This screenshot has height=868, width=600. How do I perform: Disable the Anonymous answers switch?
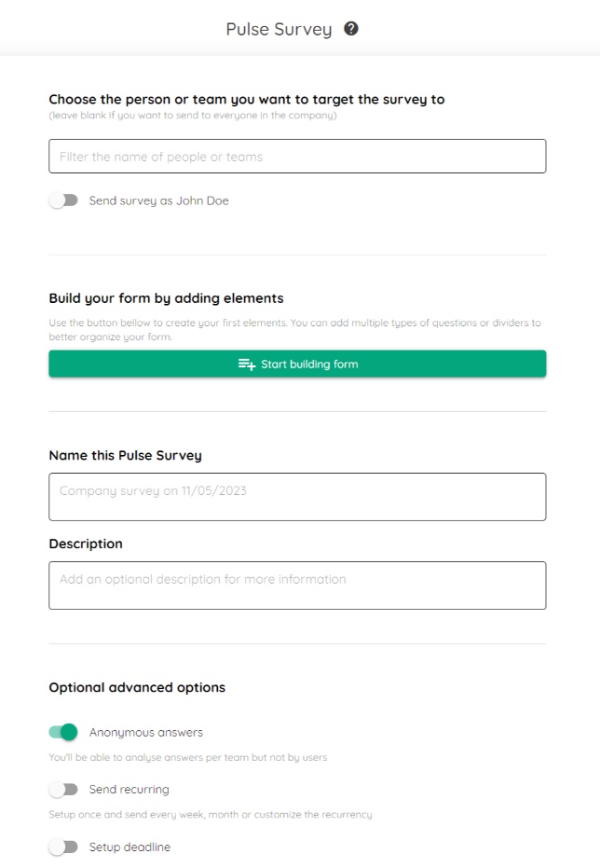point(63,732)
